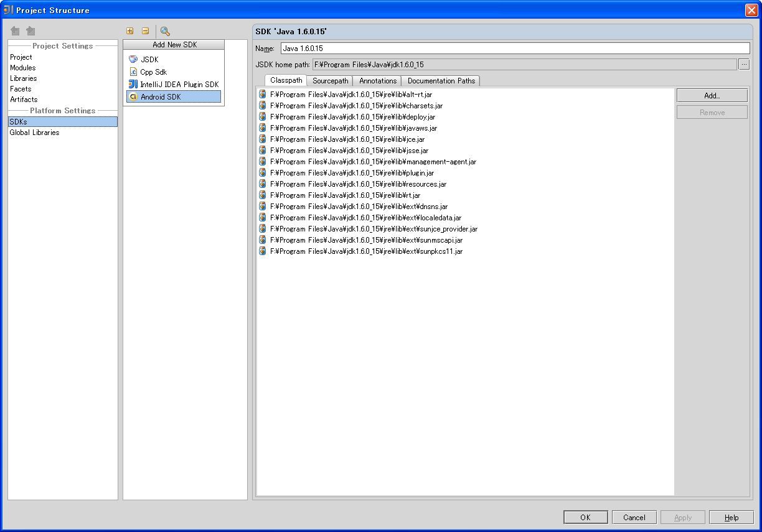Open Help for Project Structure
Screen dimensions: 762x532
tap(731, 518)
